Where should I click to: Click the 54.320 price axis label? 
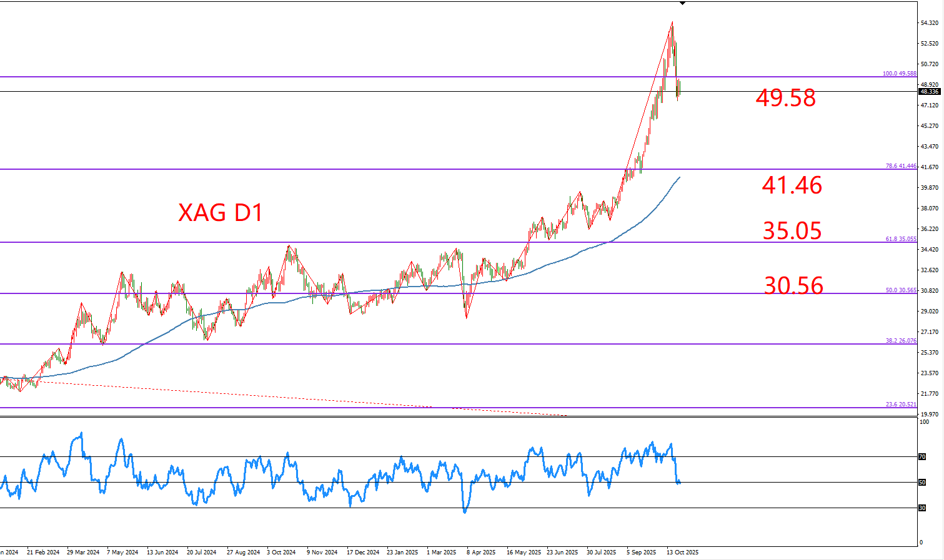pyautogui.click(x=929, y=23)
